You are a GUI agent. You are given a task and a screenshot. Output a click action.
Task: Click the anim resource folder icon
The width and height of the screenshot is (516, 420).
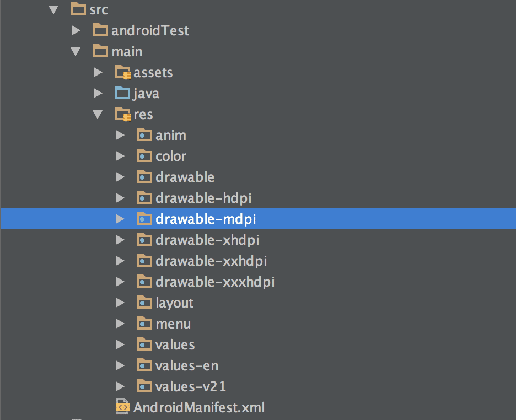[144, 135]
